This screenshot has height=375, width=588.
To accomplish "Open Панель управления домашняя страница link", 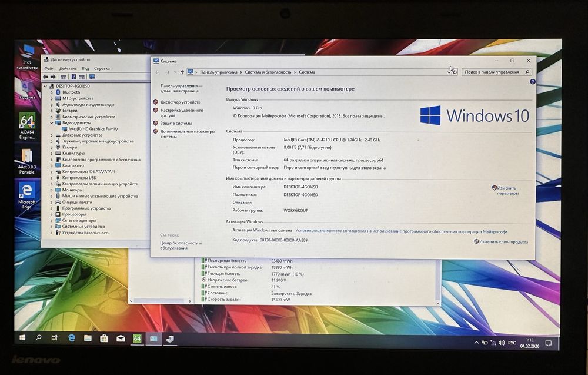I will (182, 88).
